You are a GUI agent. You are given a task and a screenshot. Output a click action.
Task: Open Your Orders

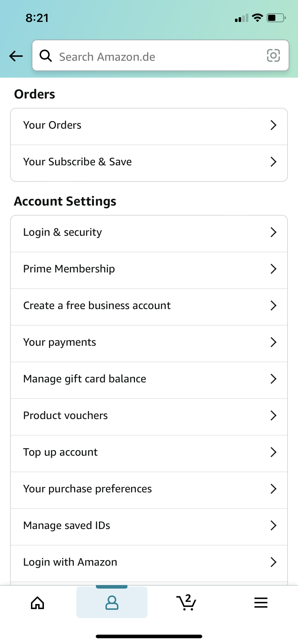(149, 125)
